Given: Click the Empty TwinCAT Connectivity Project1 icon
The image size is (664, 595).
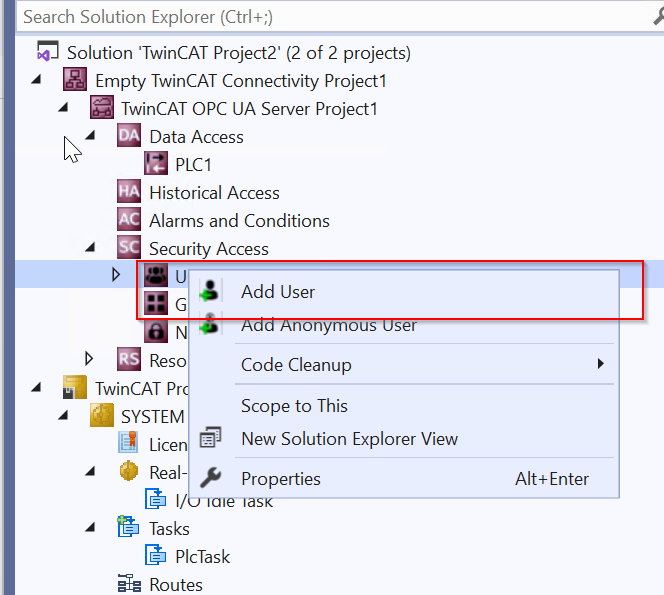Looking at the screenshot, I should 75,80.
